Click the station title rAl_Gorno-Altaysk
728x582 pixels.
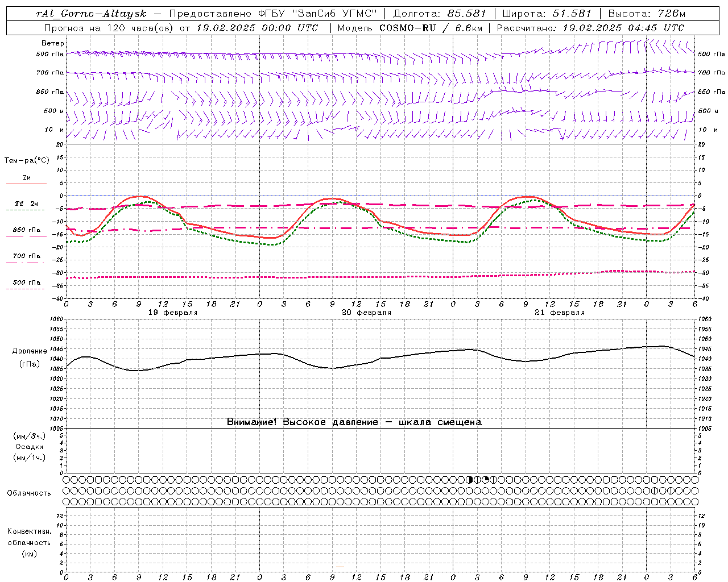pyautogui.click(x=91, y=14)
